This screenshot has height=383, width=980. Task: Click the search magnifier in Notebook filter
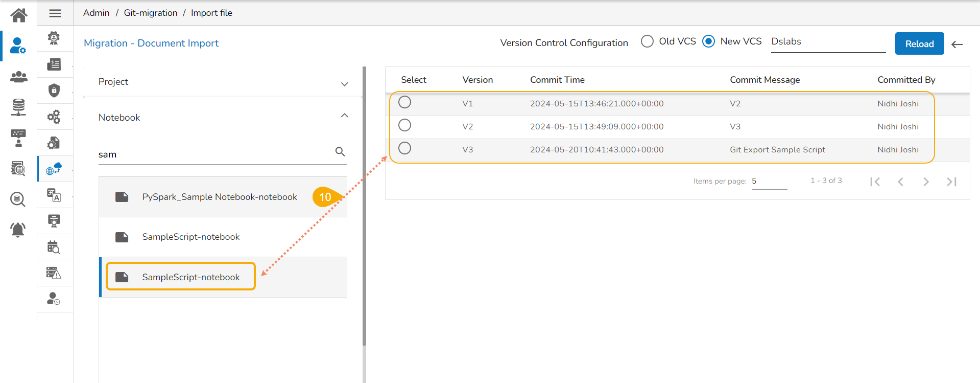coord(340,151)
